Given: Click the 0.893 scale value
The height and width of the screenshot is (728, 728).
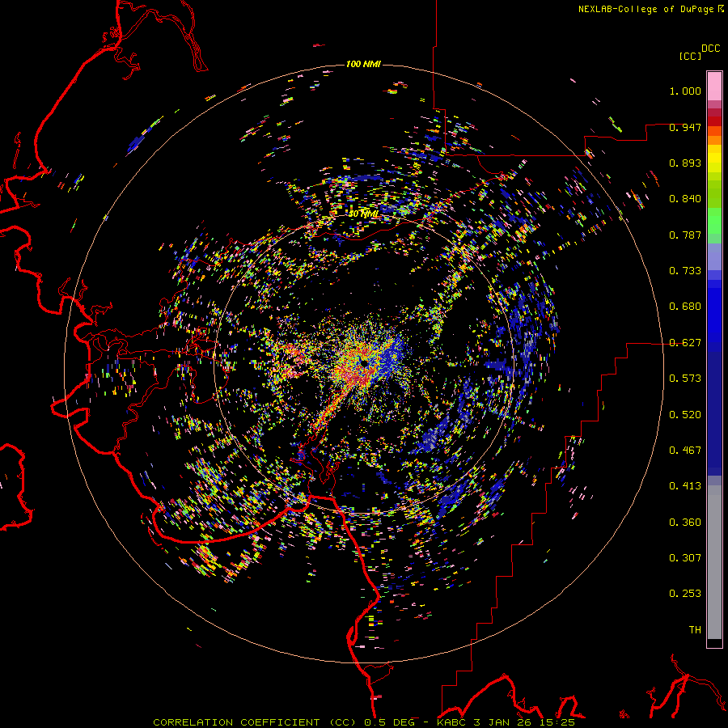Looking at the screenshot, I should pyautogui.click(x=685, y=163).
